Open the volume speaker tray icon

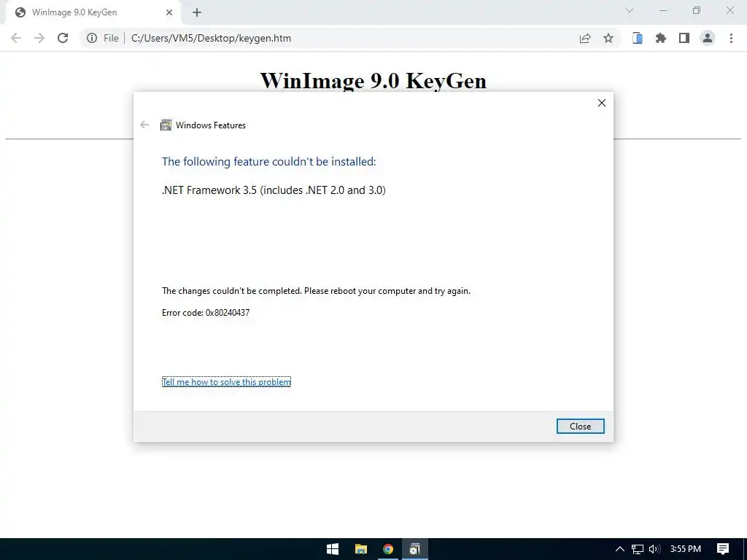point(654,549)
